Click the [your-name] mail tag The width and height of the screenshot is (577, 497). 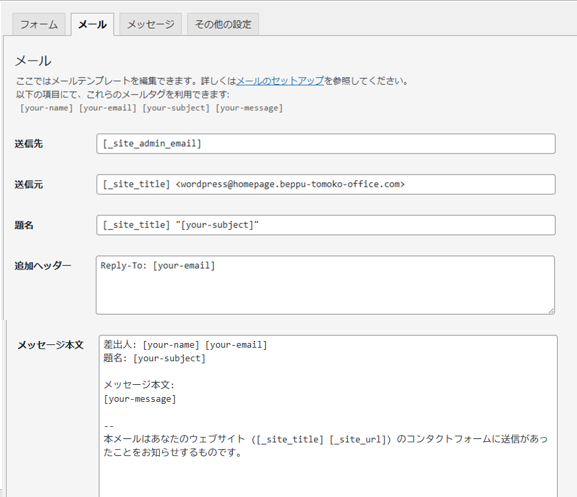pyautogui.click(x=46, y=108)
